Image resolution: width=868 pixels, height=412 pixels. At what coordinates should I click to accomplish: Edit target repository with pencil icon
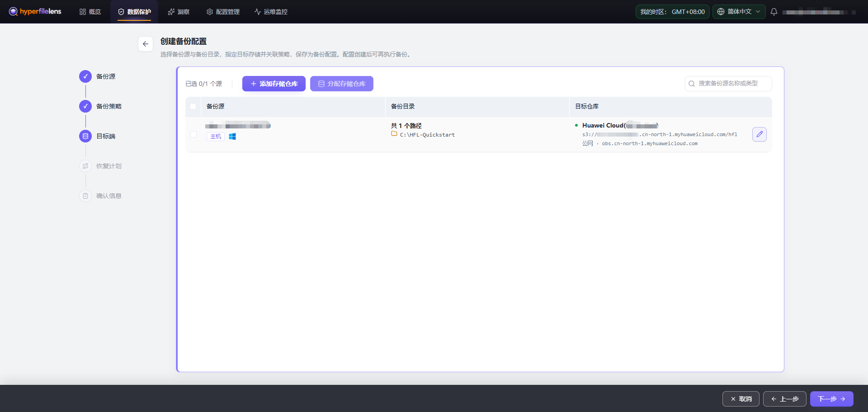tap(759, 134)
